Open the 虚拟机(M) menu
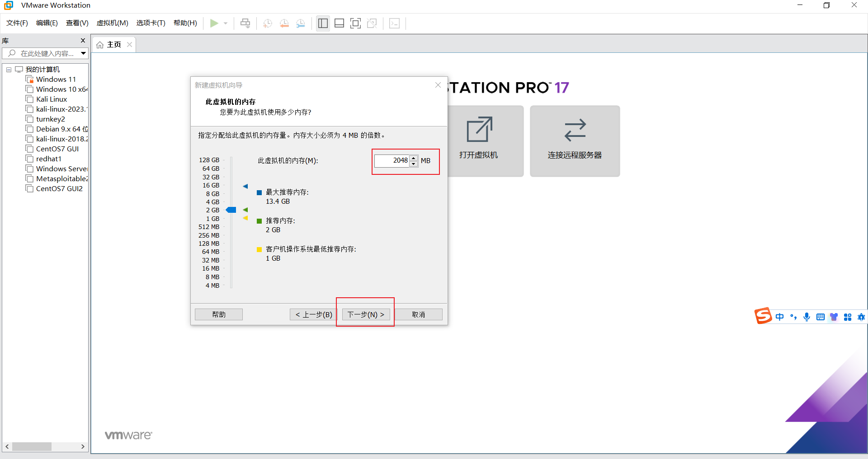The width and height of the screenshot is (868, 459). (113, 23)
